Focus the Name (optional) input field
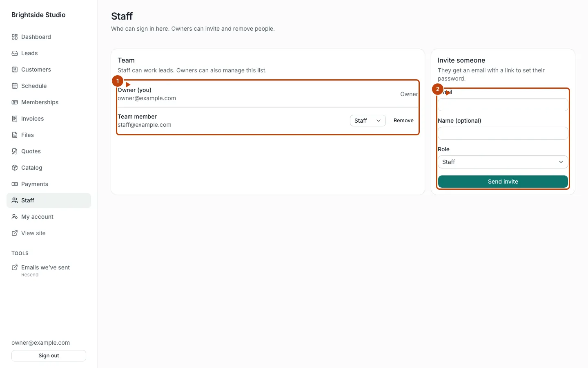This screenshot has height=368, width=588. point(503,133)
